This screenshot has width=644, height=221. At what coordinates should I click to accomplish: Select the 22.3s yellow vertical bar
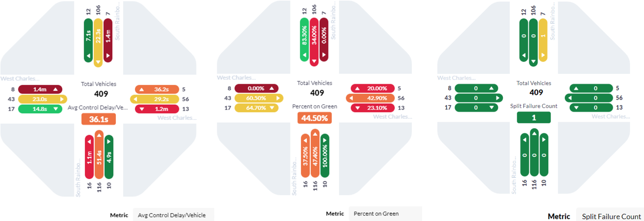coord(98,43)
